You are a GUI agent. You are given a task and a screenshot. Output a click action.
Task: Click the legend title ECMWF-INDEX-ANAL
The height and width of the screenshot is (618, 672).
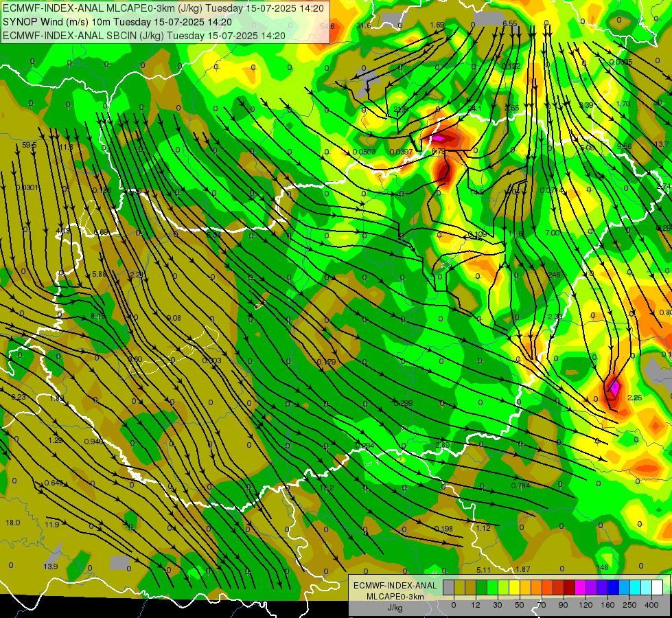395,586
